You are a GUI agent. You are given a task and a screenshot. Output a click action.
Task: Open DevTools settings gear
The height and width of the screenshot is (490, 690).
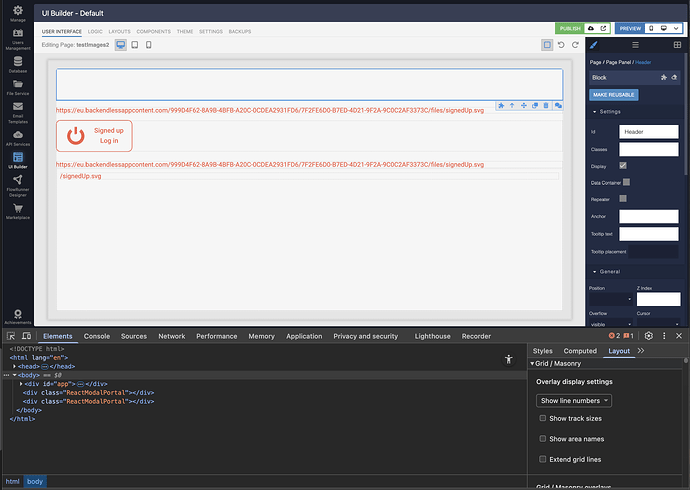pyautogui.click(x=648, y=336)
